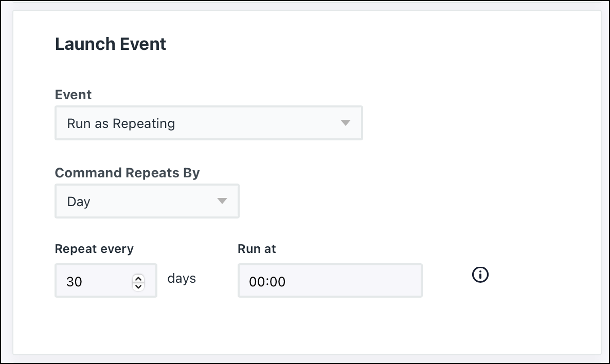This screenshot has height=364, width=610.
Task: Increase Repeat every value with up arrow
Action: point(138,278)
